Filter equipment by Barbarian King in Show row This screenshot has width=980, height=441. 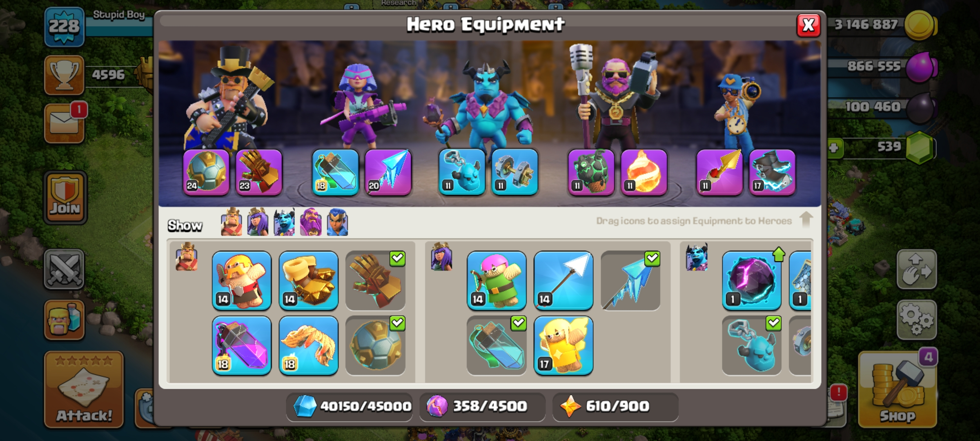tap(232, 222)
